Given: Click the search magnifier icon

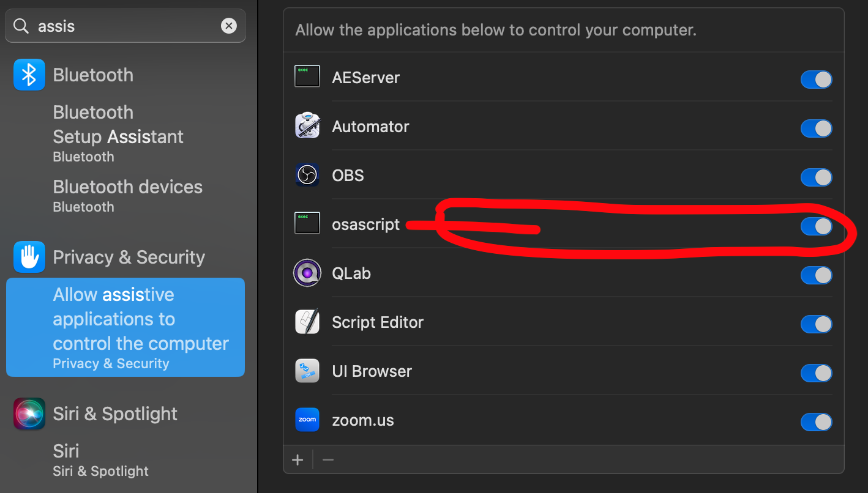Looking at the screenshot, I should [x=21, y=26].
